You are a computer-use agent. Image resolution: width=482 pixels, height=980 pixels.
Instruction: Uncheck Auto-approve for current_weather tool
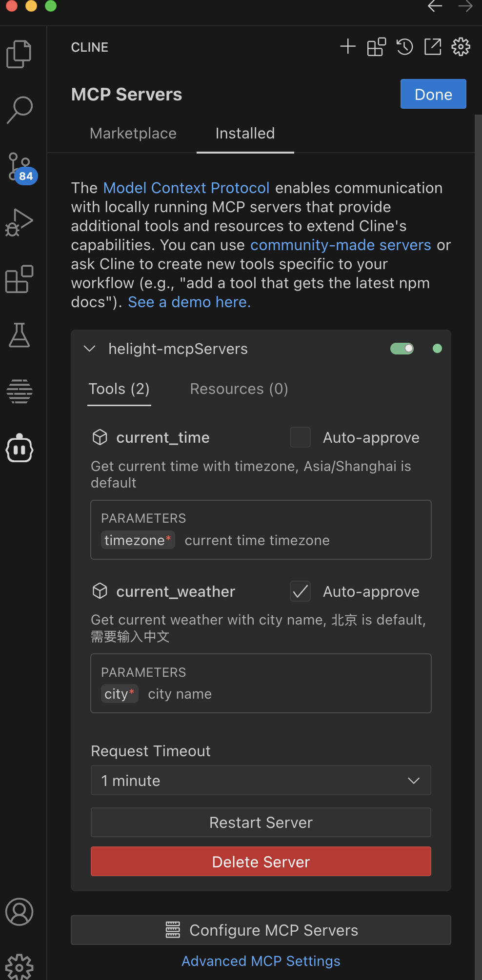[300, 591]
